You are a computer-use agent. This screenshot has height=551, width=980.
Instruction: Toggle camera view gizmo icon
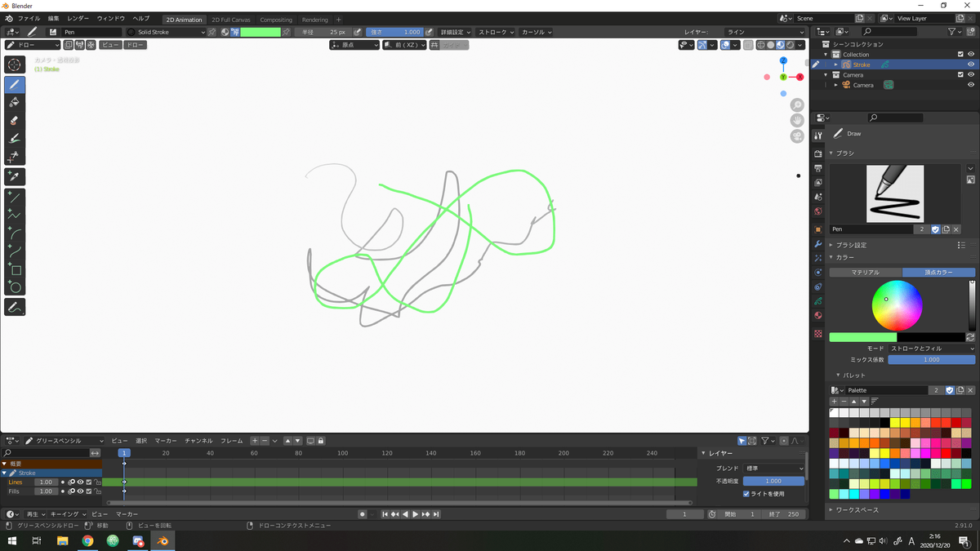797,136
